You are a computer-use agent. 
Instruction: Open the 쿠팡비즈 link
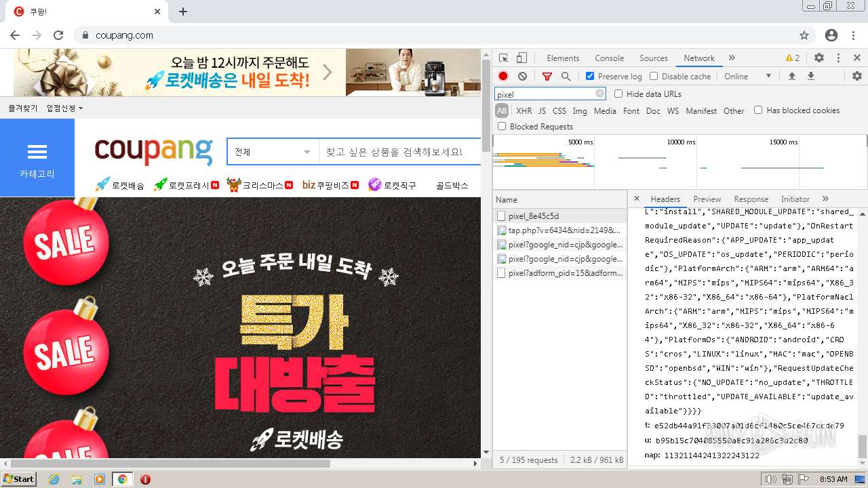(331, 184)
